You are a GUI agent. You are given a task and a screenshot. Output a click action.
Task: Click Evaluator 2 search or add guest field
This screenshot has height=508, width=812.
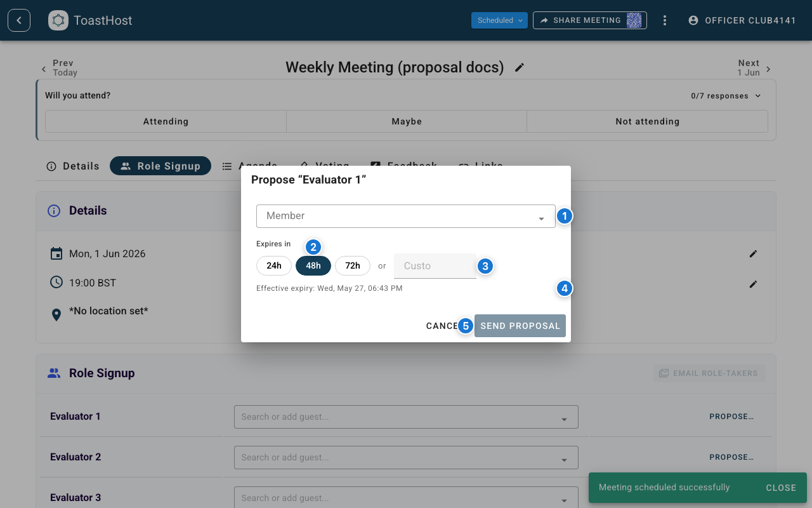406,458
